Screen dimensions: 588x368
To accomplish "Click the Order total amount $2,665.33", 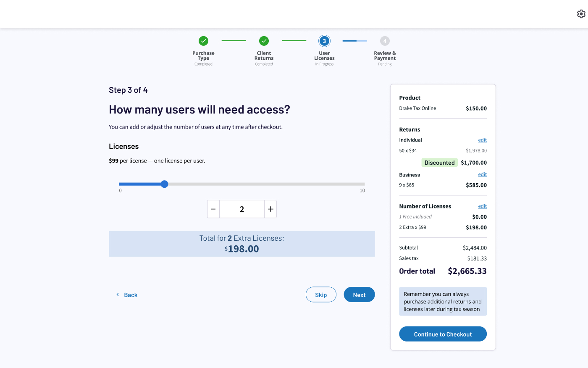I will pyautogui.click(x=467, y=271).
